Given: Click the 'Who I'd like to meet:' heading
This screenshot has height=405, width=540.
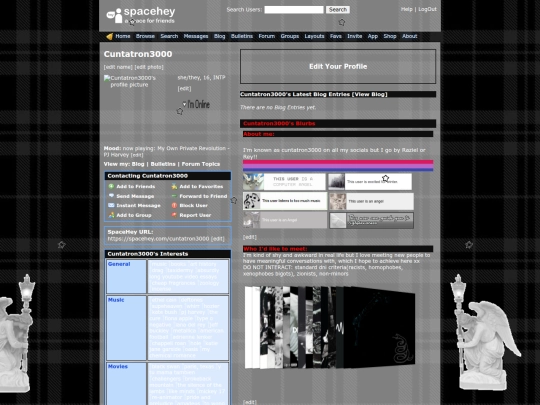Looking at the screenshot, I should [x=275, y=249].
